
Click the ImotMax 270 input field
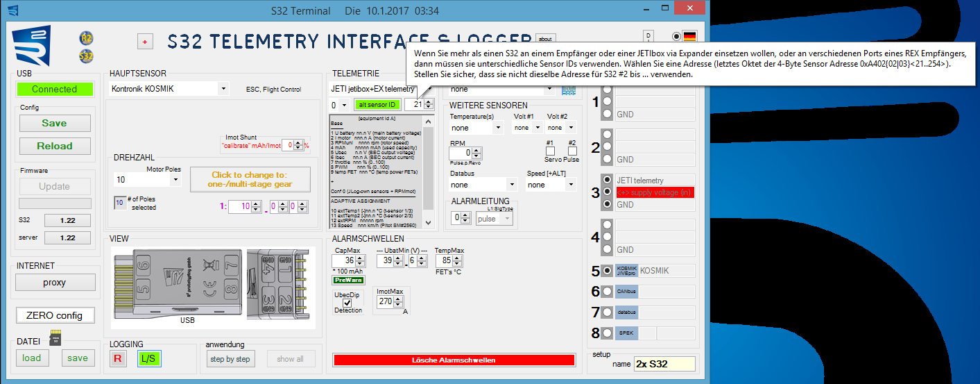[x=384, y=301]
